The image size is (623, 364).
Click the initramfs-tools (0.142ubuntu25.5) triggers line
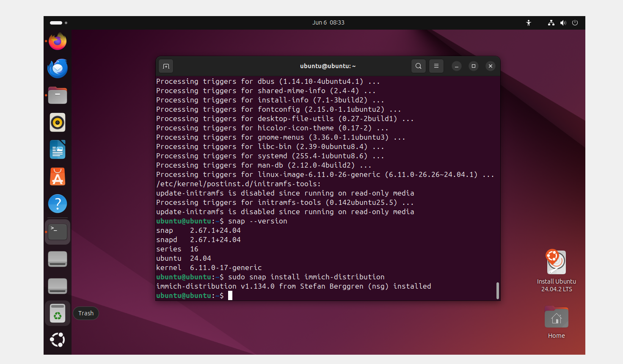[285, 202]
